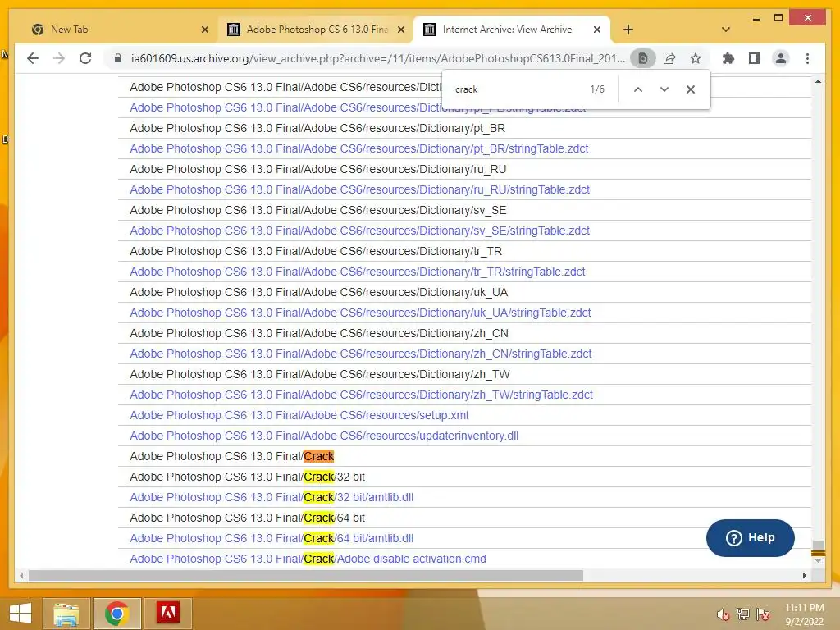Jump to next find result
Viewport: 840px width, 630px height.
[664, 89]
